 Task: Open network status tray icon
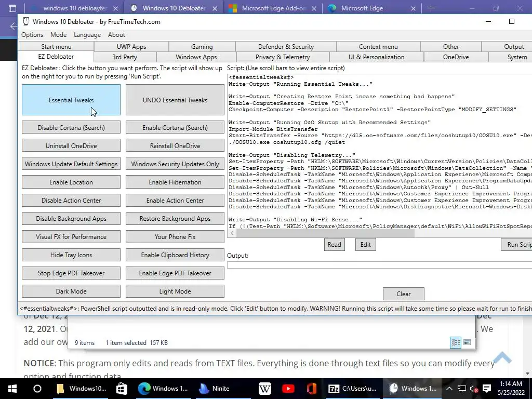[x=461, y=389]
